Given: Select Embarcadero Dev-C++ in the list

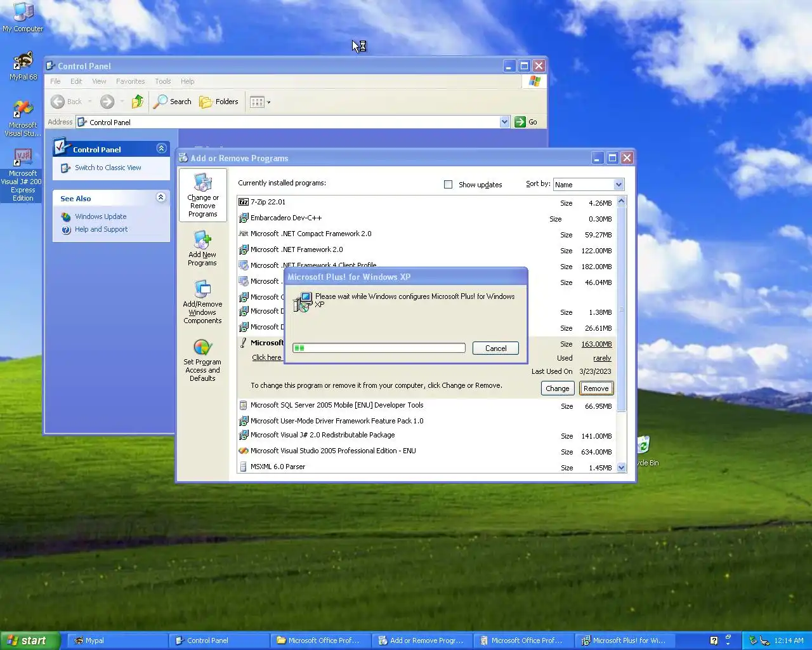Looking at the screenshot, I should pyautogui.click(x=426, y=218).
